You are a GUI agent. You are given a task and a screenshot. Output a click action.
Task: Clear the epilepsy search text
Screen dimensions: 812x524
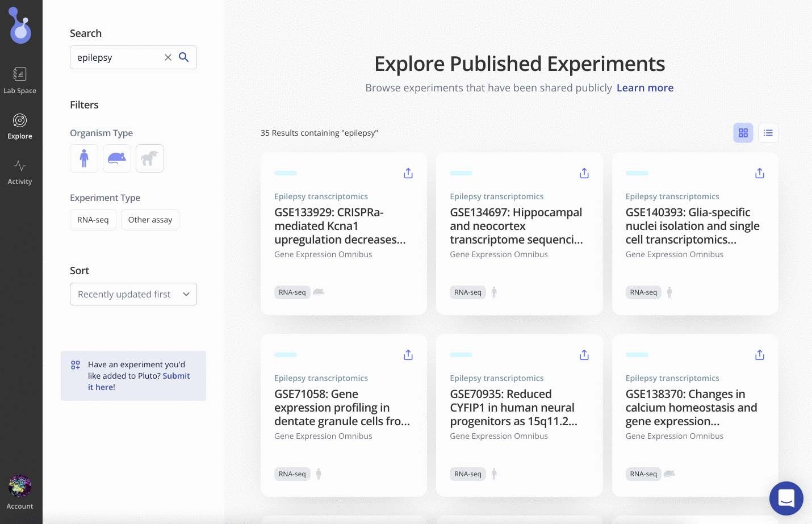[x=168, y=57]
